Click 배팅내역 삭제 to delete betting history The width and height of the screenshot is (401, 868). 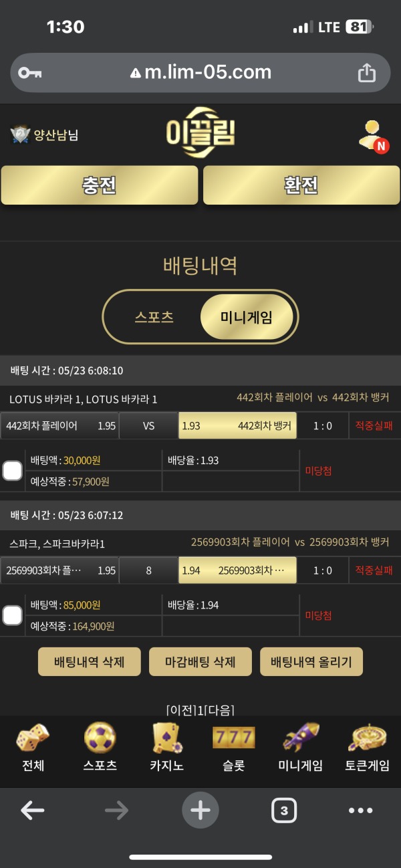89,661
